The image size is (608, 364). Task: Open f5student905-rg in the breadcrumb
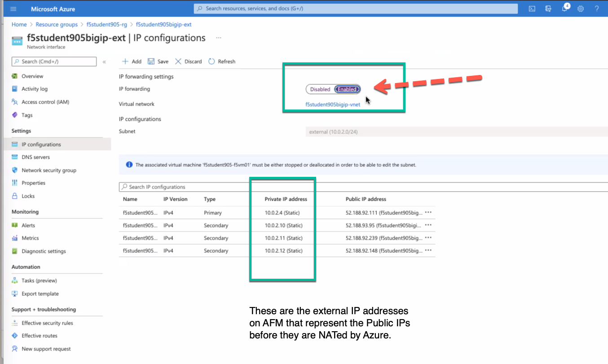[x=107, y=25]
